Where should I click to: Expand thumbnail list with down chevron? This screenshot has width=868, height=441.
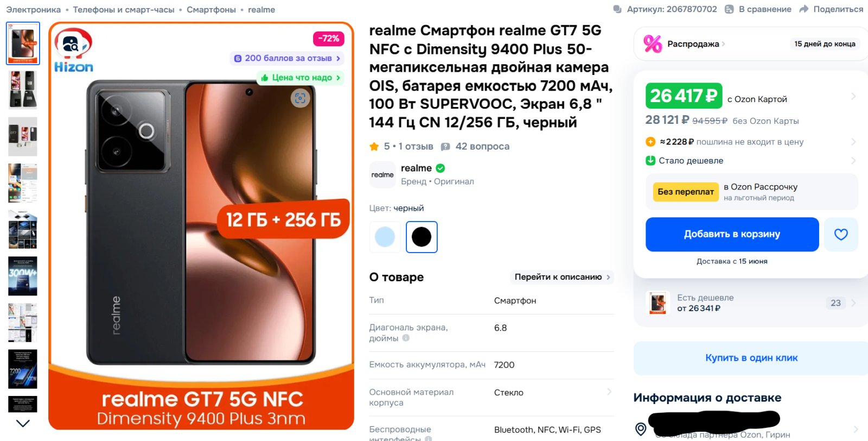point(23,423)
